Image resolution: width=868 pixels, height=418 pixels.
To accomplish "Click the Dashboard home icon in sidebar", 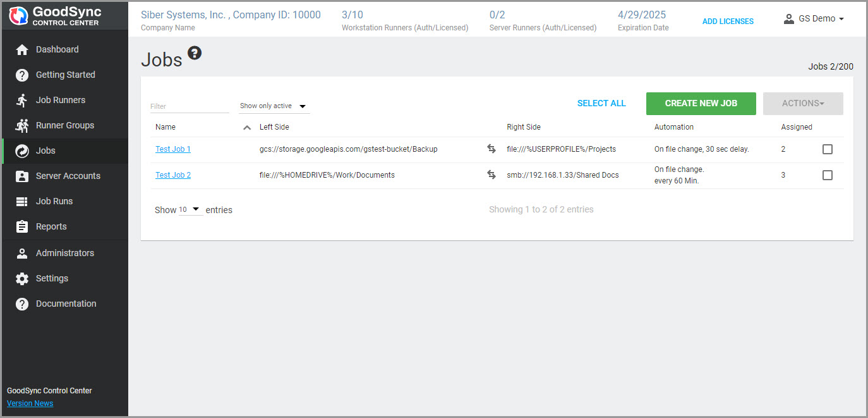I will [22, 49].
